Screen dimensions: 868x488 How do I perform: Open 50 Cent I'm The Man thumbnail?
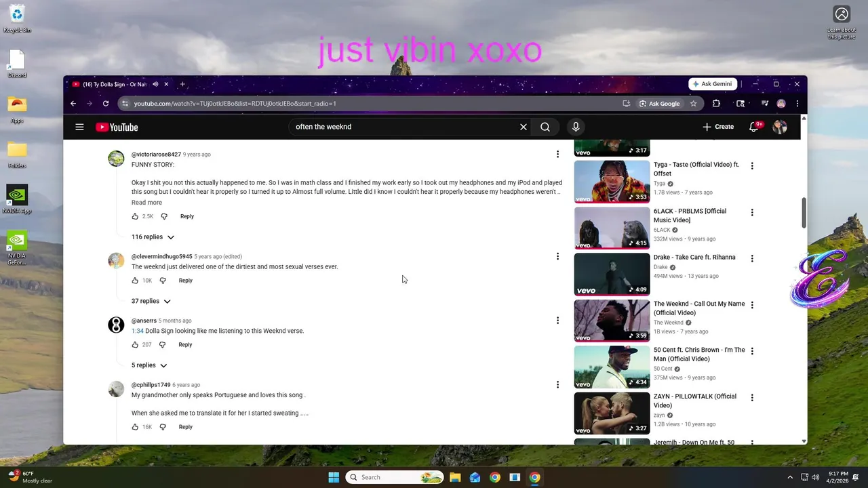(x=612, y=367)
